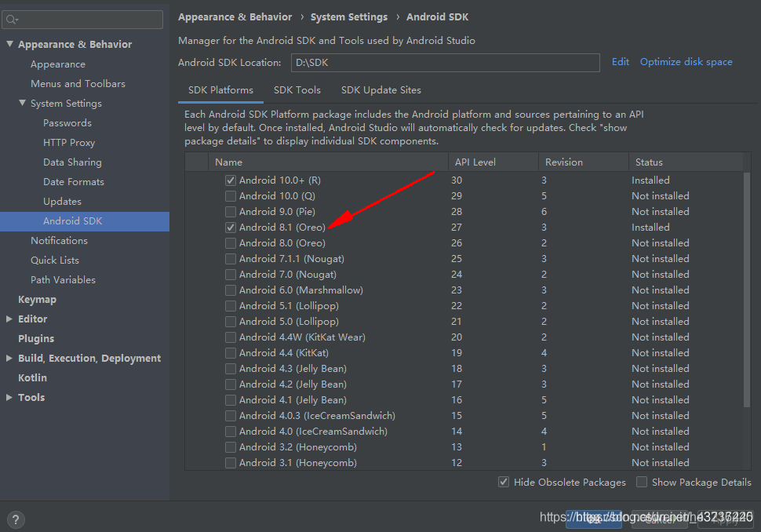The width and height of the screenshot is (761, 532).
Task: Expand the Tools section arrow
Action: coord(9,397)
